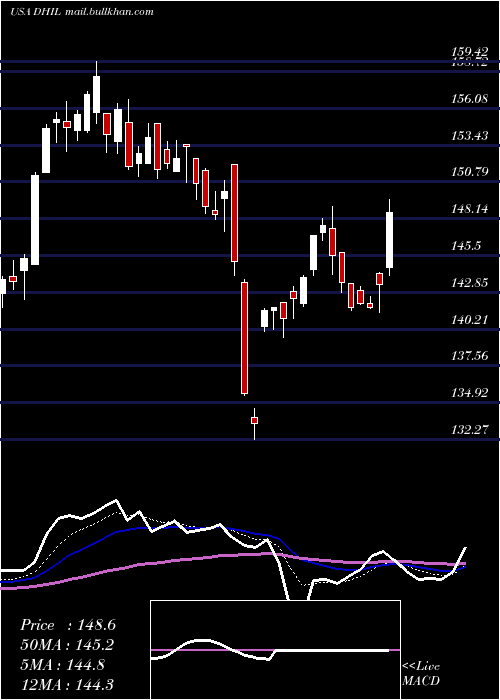This screenshot has height=700, width=500.
Task: Click the 'USA DHIL mail.bullkhan.com' header text
Action: point(82,12)
